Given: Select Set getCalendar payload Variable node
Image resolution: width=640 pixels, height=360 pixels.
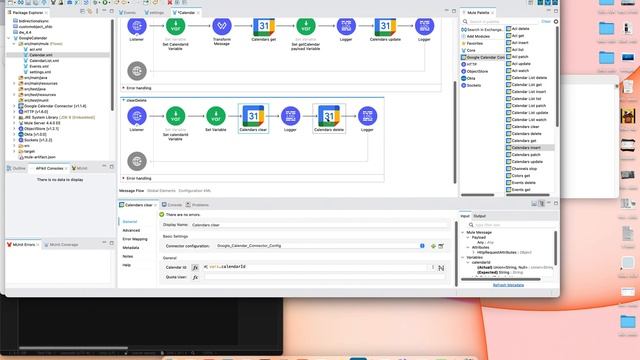Looking at the screenshot, I should [x=306, y=26].
